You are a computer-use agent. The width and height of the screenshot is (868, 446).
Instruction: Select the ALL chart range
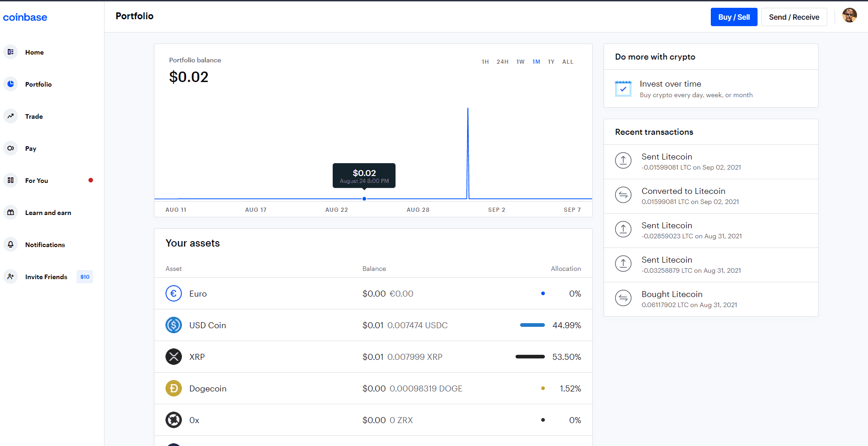click(568, 61)
